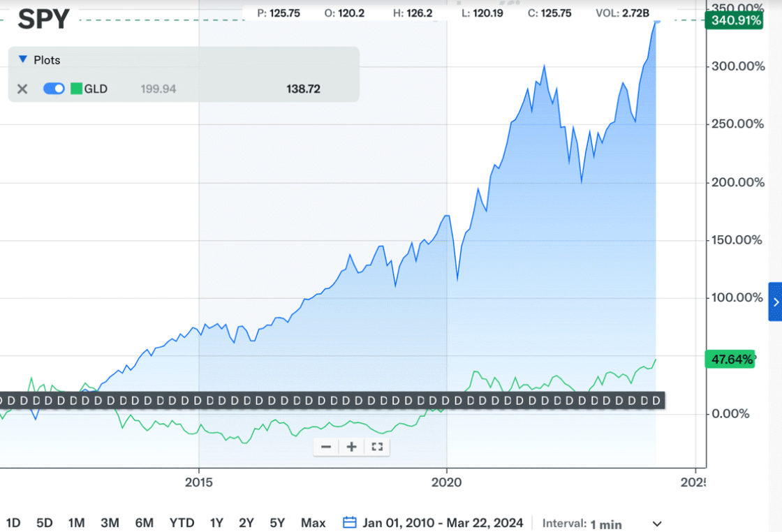This screenshot has height=532, width=782.
Task: Click the SPY ticker title
Action: pyautogui.click(x=43, y=19)
